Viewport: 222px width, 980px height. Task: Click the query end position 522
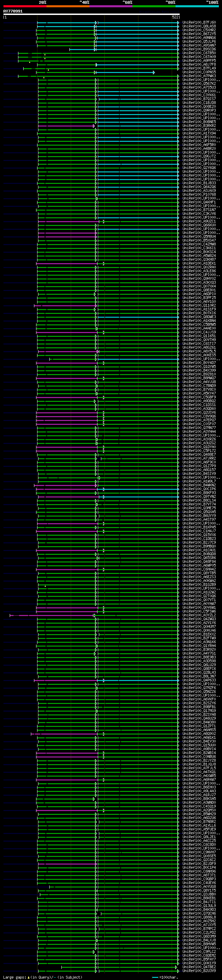[175, 17]
